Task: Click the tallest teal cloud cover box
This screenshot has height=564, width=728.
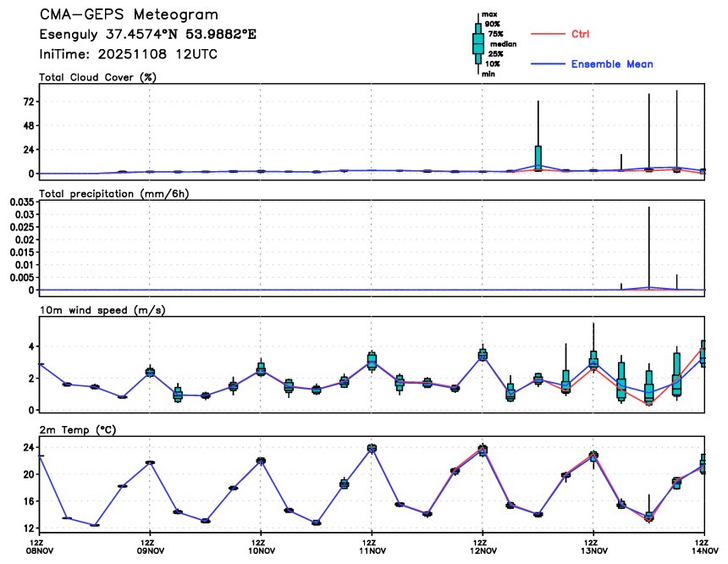Action: click(x=538, y=158)
